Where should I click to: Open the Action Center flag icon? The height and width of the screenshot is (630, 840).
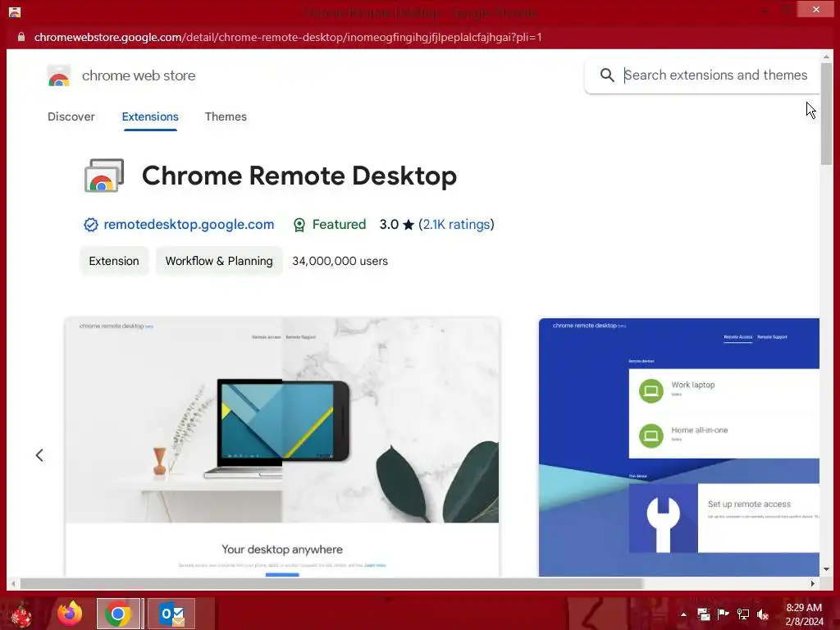pos(724,614)
